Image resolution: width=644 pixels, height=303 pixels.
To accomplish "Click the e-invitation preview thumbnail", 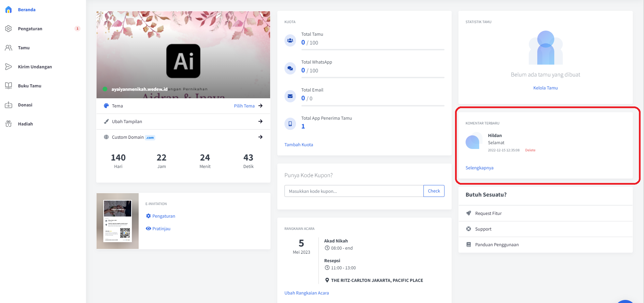I will [x=118, y=221].
